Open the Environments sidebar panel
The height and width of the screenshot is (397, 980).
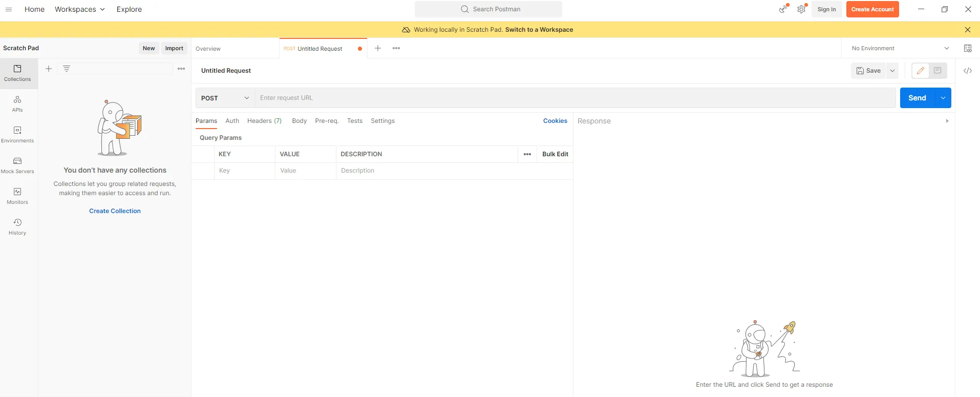pyautogui.click(x=17, y=135)
